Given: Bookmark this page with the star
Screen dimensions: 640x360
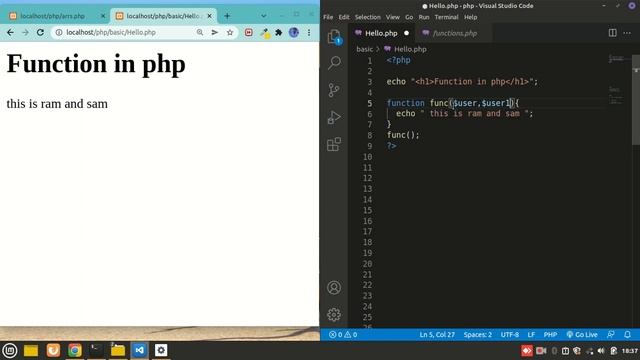Looking at the screenshot, I should (230, 32).
